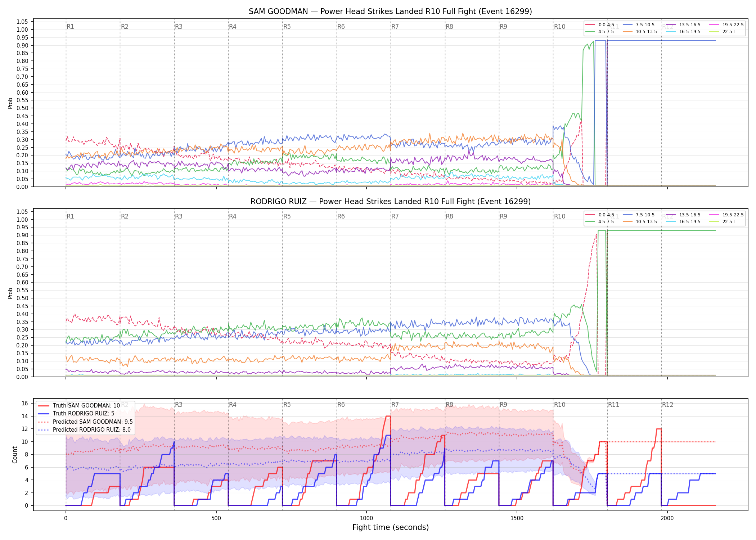Select 'Predicted RODRIGO RUIZ: 8.0' legend item
This screenshot has width=756, height=540.
(x=84, y=430)
